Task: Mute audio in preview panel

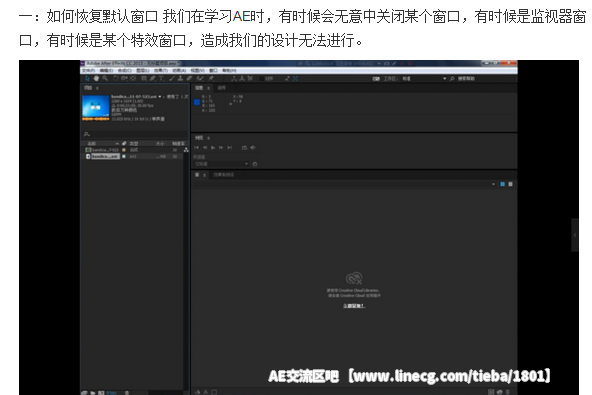Action: point(253,148)
